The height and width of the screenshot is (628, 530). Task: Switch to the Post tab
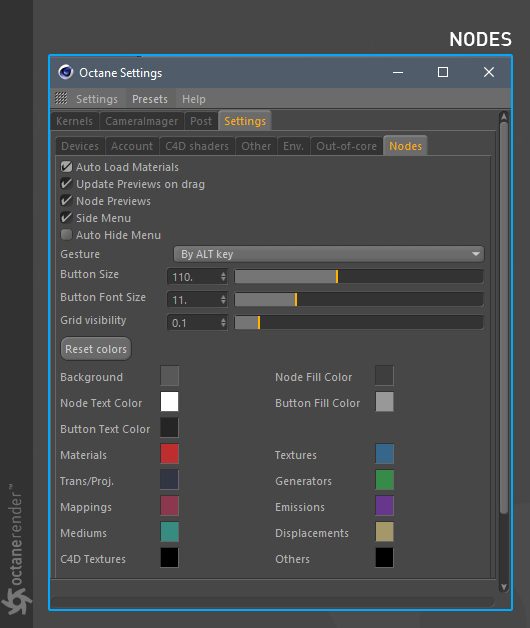pos(201,121)
